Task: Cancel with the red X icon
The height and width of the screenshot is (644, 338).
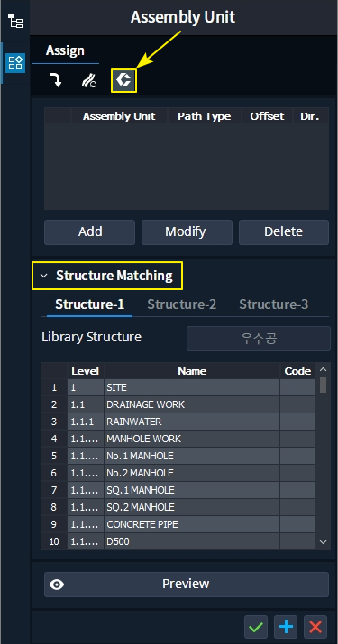Action: [315, 626]
